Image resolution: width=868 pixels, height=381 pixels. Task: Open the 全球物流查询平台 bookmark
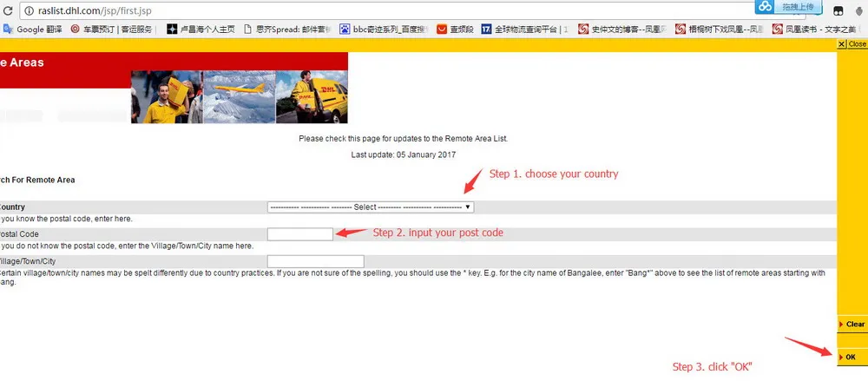pyautogui.click(x=525, y=29)
